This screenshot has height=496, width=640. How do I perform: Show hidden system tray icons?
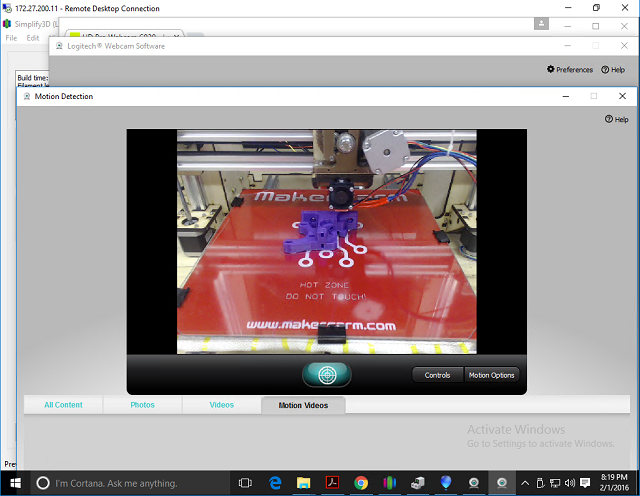[525, 483]
